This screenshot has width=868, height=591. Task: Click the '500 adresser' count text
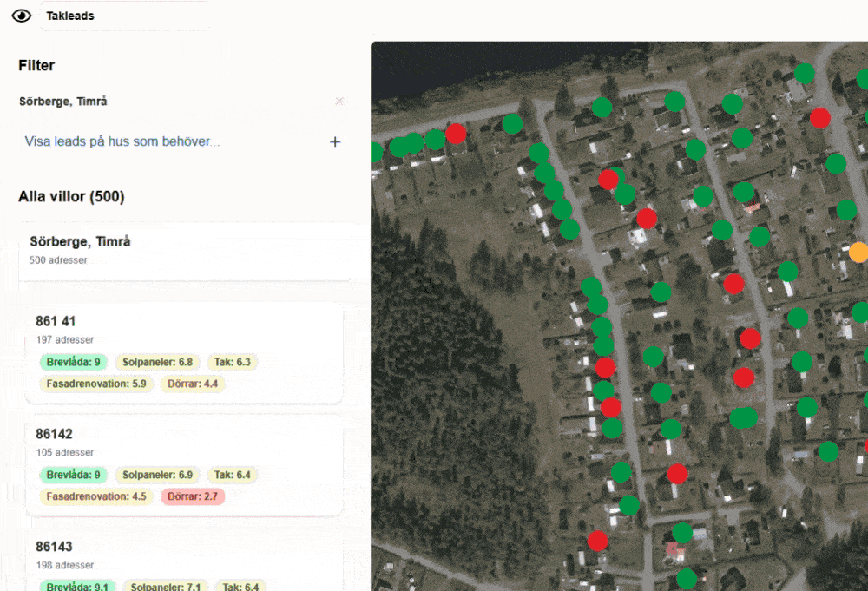click(58, 260)
